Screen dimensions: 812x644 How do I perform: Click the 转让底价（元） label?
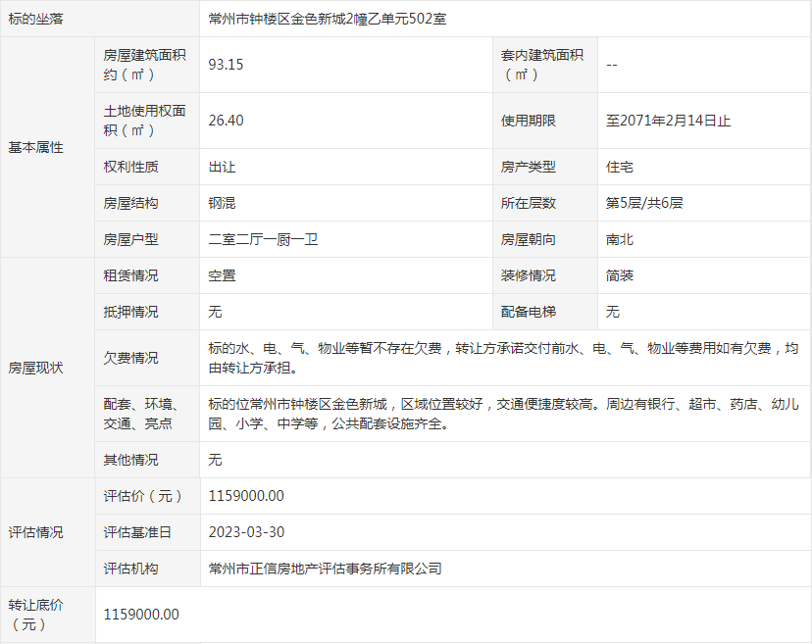coord(35,615)
